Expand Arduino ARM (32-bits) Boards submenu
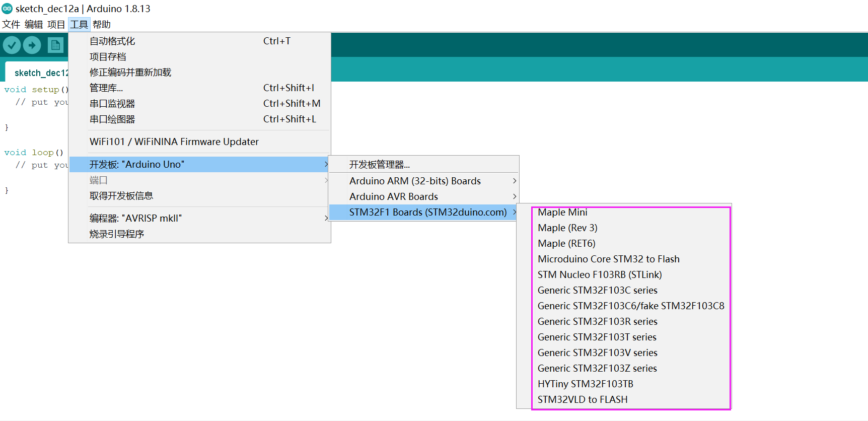Image resolution: width=868 pixels, height=421 pixels. [423, 181]
